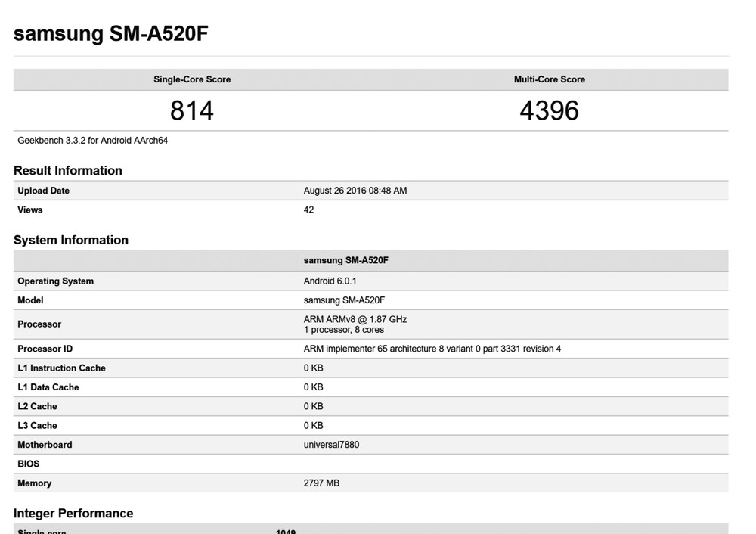This screenshot has height=534, width=756.
Task: Select the 2797 MB memory value
Action: [x=321, y=483]
